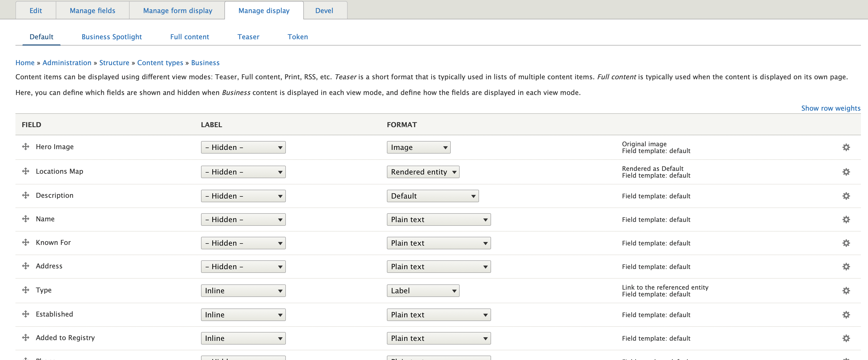Expand Locations Map format Rendered entity dropdown
The width and height of the screenshot is (868, 360).
(x=422, y=172)
